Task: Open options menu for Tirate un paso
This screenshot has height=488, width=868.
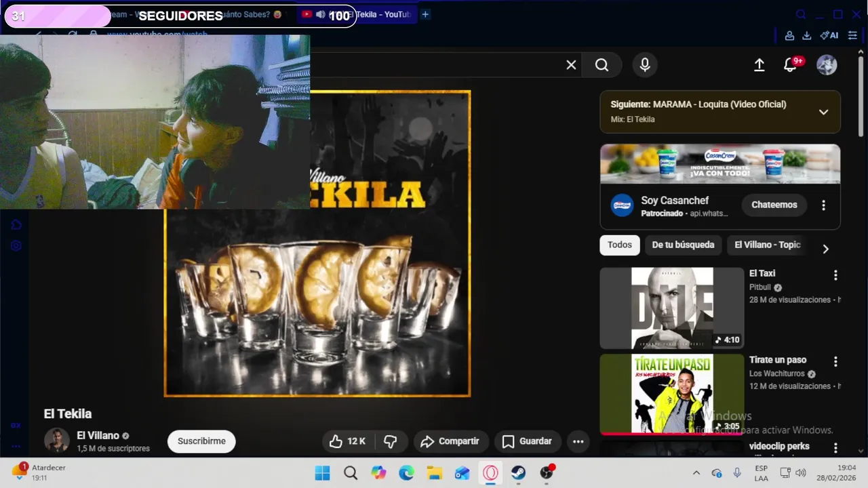Action: (x=835, y=362)
